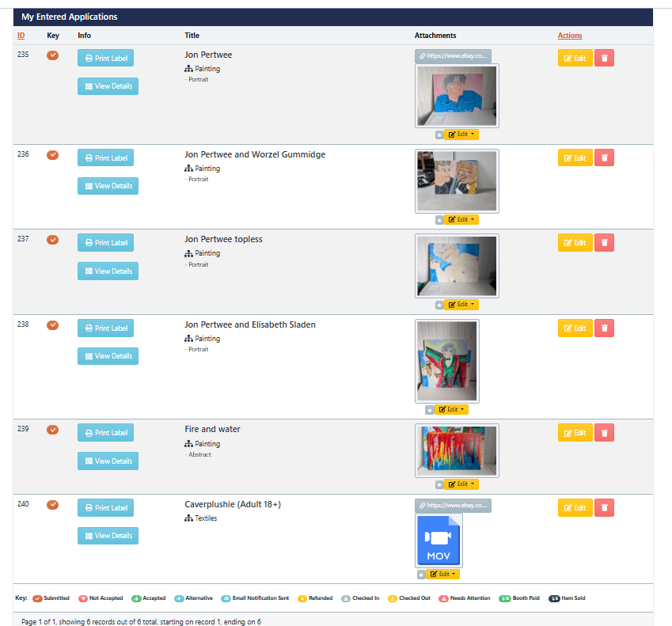
Task: Star the Jon Pertwee topless attachment
Action: pyautogui.click(x=439, y=305)
